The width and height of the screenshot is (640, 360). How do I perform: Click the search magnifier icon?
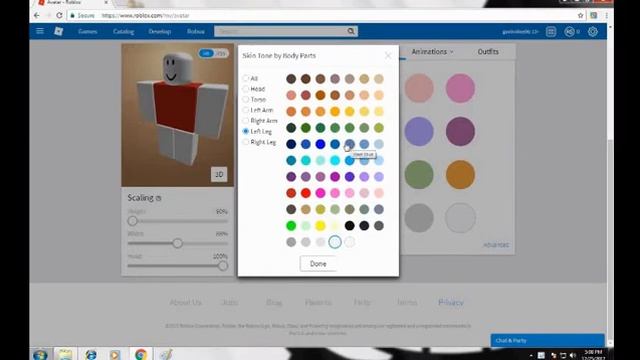point(351,31)
